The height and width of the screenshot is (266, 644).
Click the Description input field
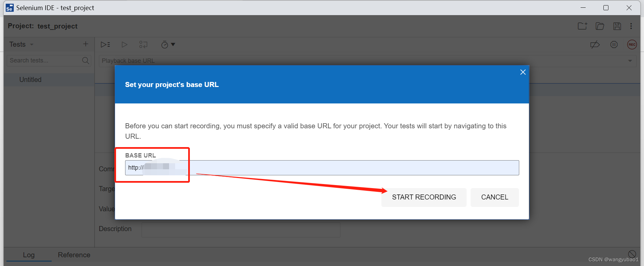point(241,230)
